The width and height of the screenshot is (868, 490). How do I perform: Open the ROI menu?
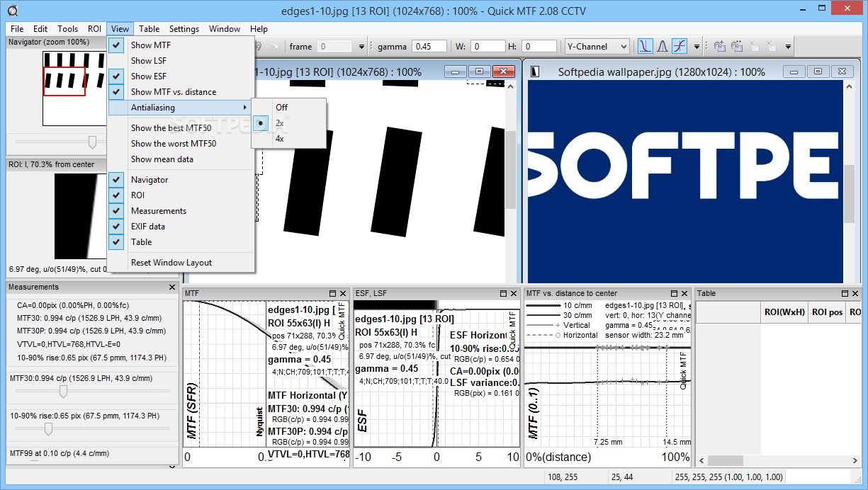tap(95, 29)
